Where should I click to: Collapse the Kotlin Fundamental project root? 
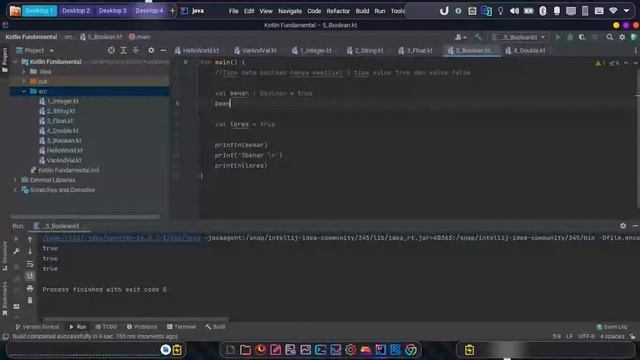click(16, 62)
